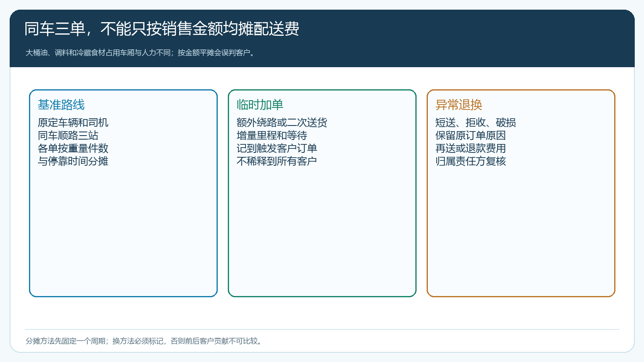Select the line 原定车辆和司机
Image resolution: width=644 pixels, height=362 pixels.
pyautogui.click(x=73, y=122)
